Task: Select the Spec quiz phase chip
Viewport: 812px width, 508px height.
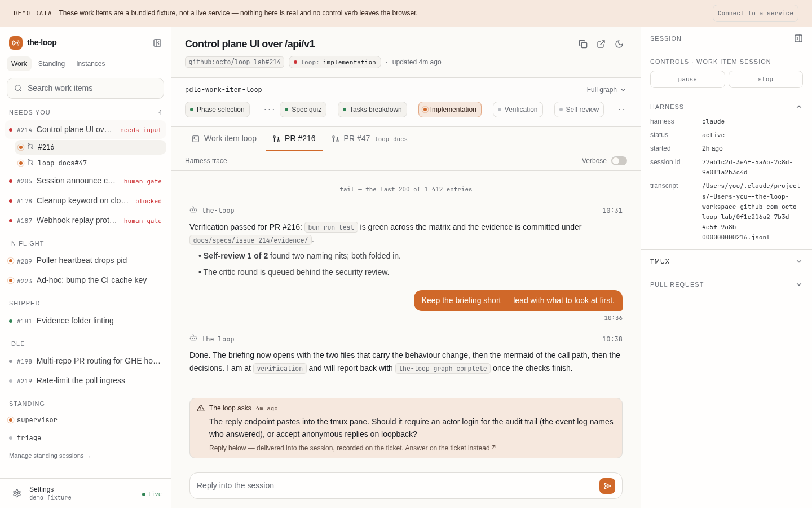Action: click(303, 110)
